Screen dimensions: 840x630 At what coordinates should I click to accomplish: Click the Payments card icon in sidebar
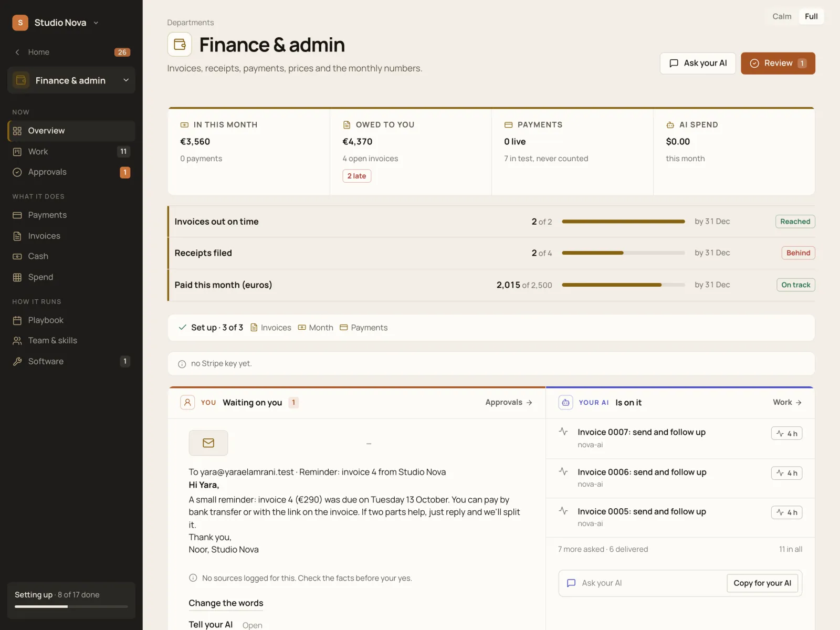point(17,215)
